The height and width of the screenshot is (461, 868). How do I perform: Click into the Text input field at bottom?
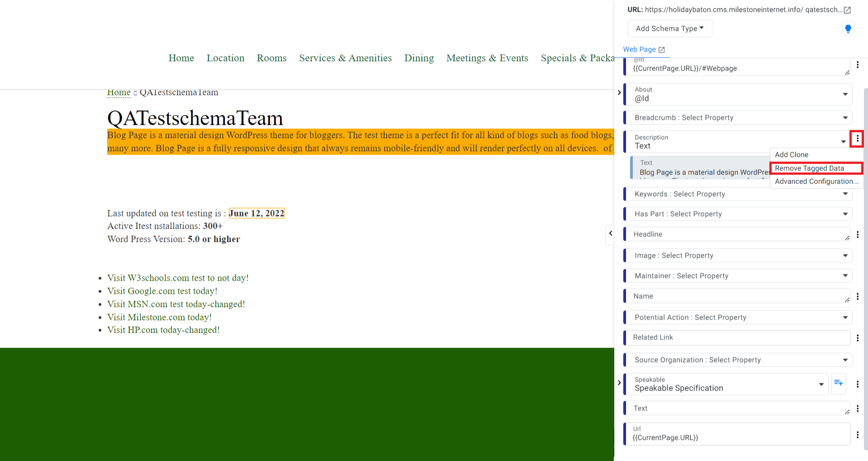pyautogui.click(x=737, y=408)
